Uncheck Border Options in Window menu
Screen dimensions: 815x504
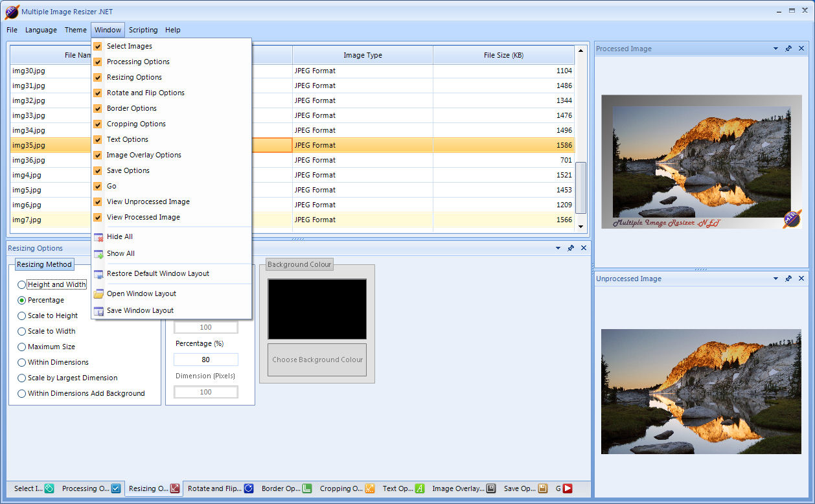click(98, 109)
